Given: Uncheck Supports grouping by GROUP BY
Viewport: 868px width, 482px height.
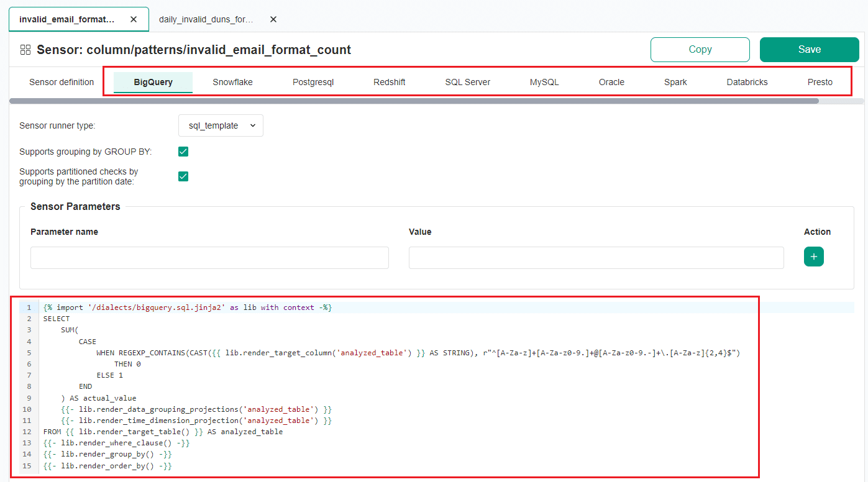Looking at the screenshot, I should [x=183, y=152].
